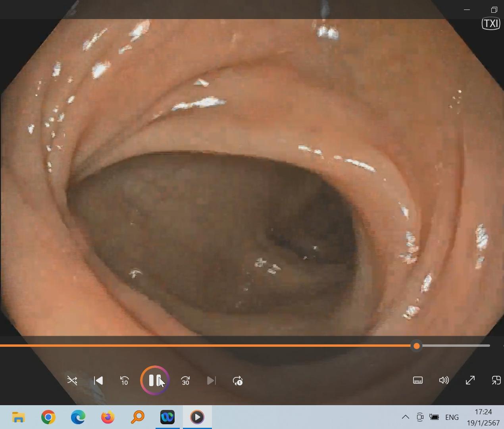This screenshot has height=429, width=504.
Task: Open Firefox from taskbar
Action: tap(108, 417)
